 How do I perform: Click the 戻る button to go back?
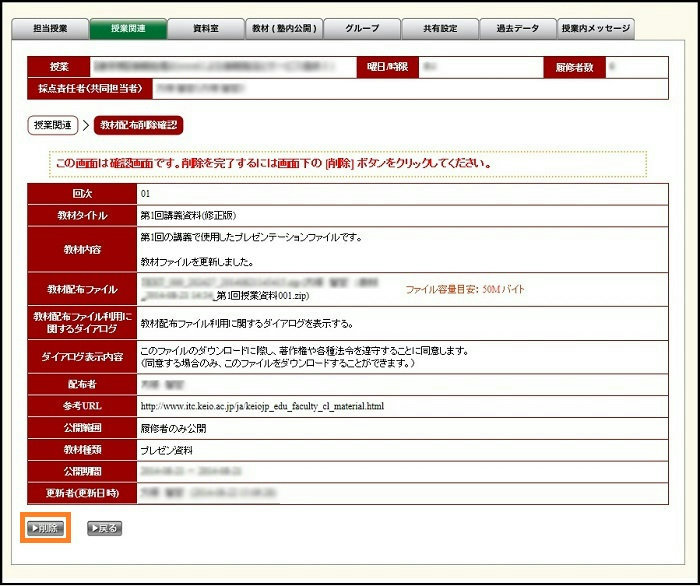pos(104,528)
